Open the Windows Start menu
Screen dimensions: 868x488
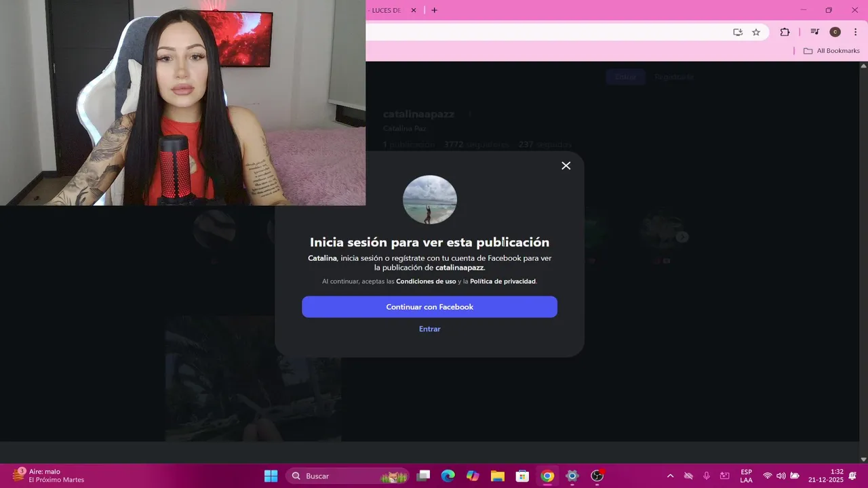pyautogui.click(x=271, y=476)
